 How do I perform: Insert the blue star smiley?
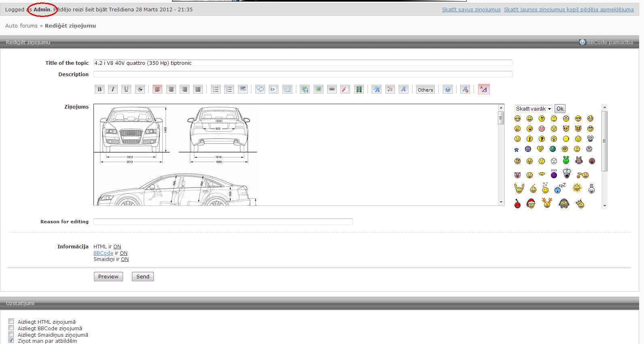(516, 150)
